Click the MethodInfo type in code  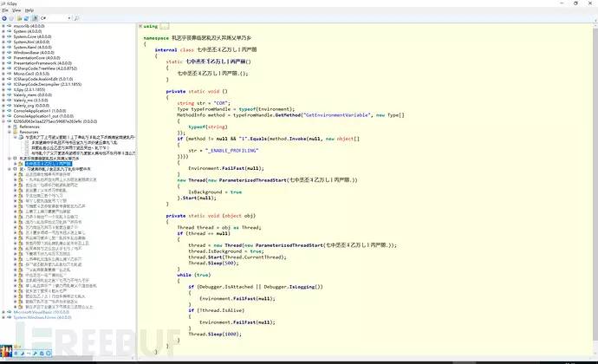point(191,115)
